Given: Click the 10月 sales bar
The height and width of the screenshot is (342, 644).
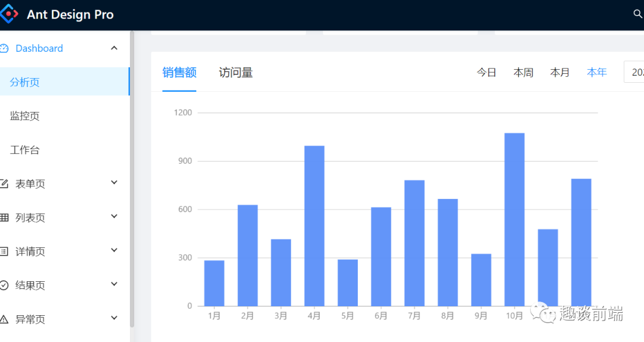Looking at the screenshot, I should tap(514, 220).
